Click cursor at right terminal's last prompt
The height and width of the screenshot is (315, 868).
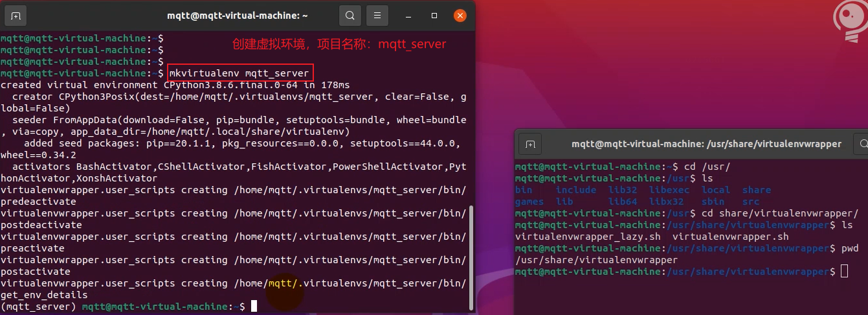tap(845, 272)
